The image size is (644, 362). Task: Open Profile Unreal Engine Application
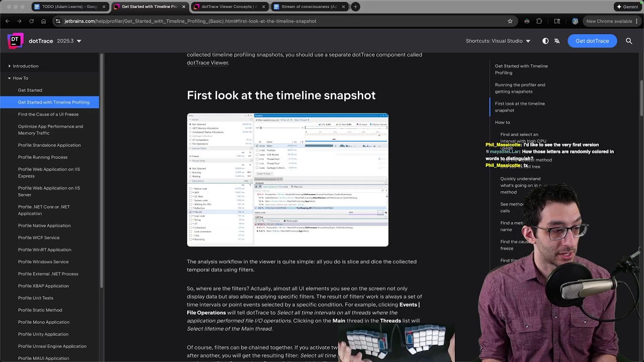click(x=52, y=346)
